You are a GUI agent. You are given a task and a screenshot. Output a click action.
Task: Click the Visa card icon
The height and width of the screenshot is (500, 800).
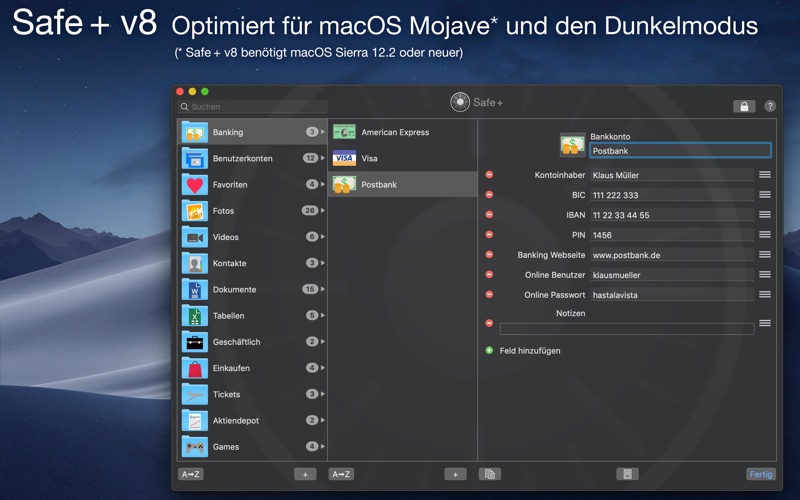click(344, 158)
